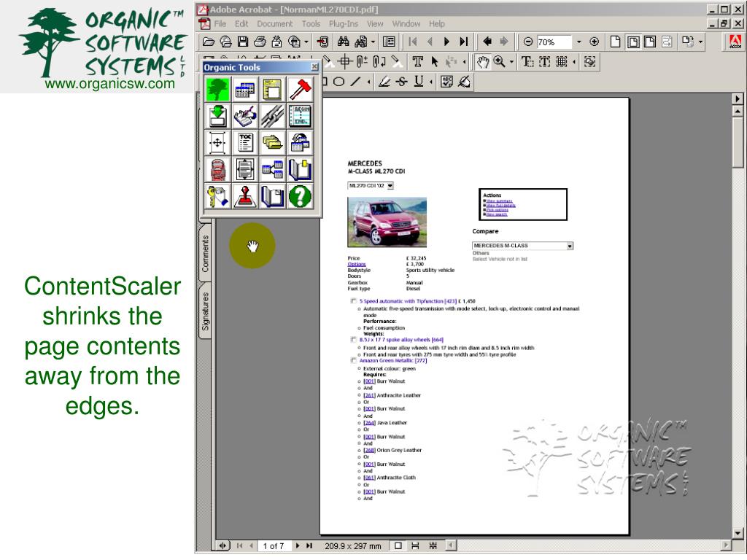Click the open book with yellow bookmark icon

[300, 169]
